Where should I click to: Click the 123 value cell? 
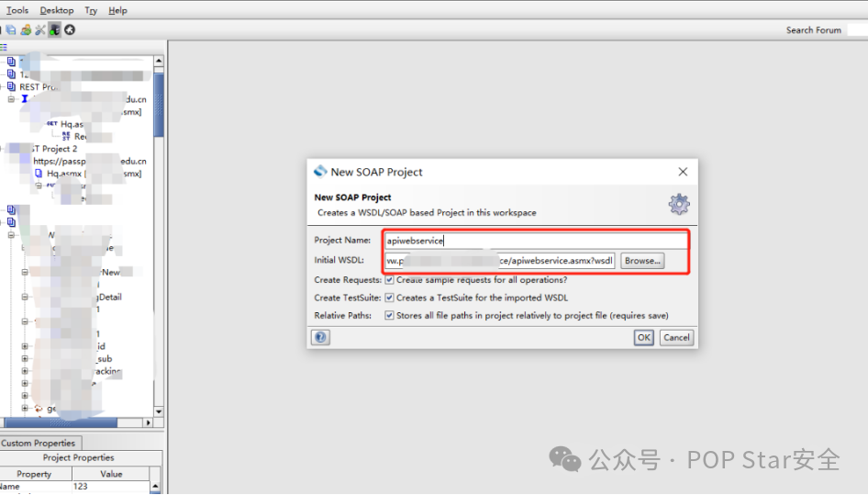pyautogui.click(x=111, y=487)
